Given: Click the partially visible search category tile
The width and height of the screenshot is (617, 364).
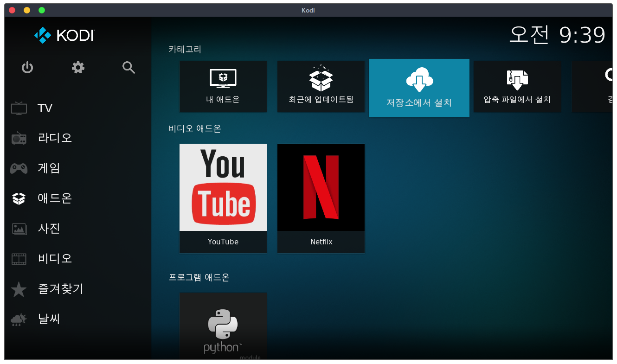Looking at the screenshot, I should click(x=592, y=87).
